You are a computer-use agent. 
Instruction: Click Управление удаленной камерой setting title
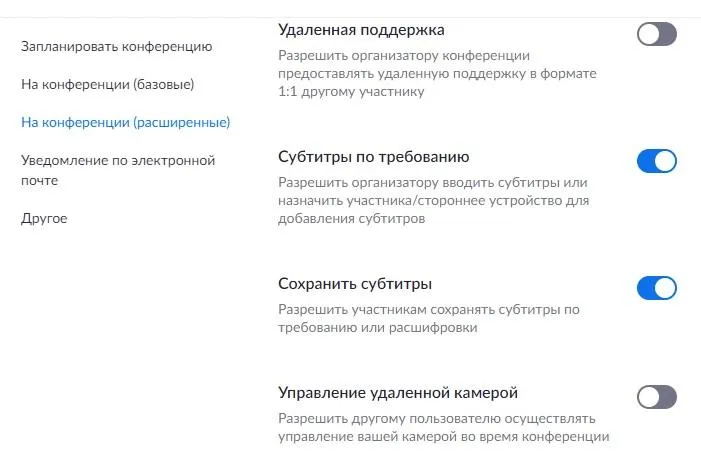397,392
